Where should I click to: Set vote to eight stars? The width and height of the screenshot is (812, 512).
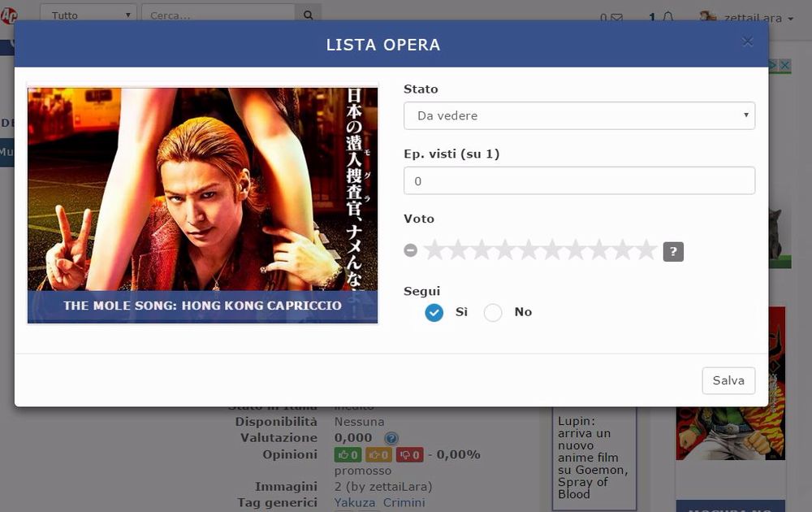point(599,250)
